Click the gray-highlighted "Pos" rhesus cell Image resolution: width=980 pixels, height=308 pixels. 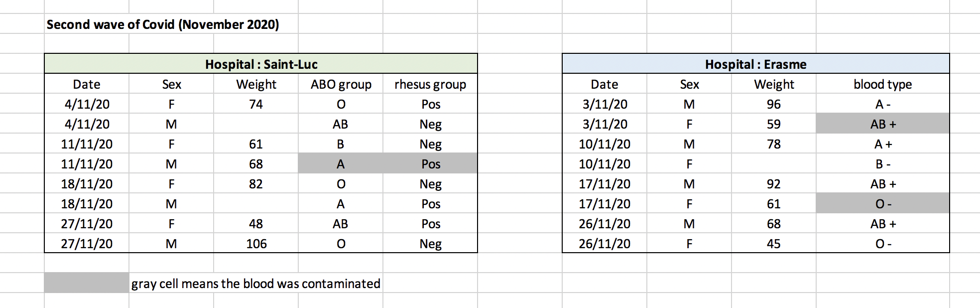coord(430,164)
